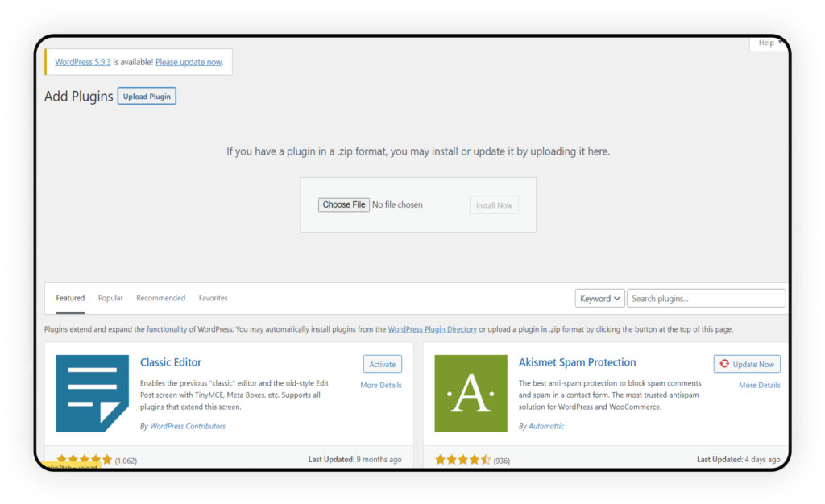
Task: Click the Akismet (936) rating count
Action: [x=501, y=461]
